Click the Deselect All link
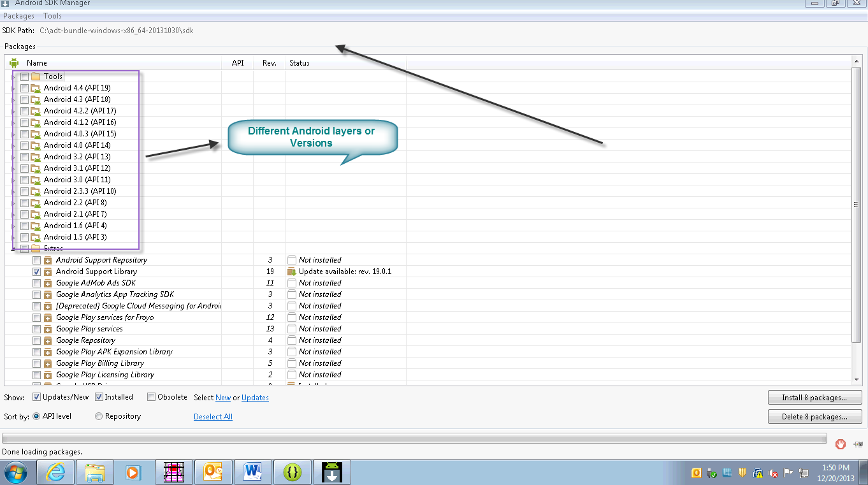868x485 pixels. [213, 416]
